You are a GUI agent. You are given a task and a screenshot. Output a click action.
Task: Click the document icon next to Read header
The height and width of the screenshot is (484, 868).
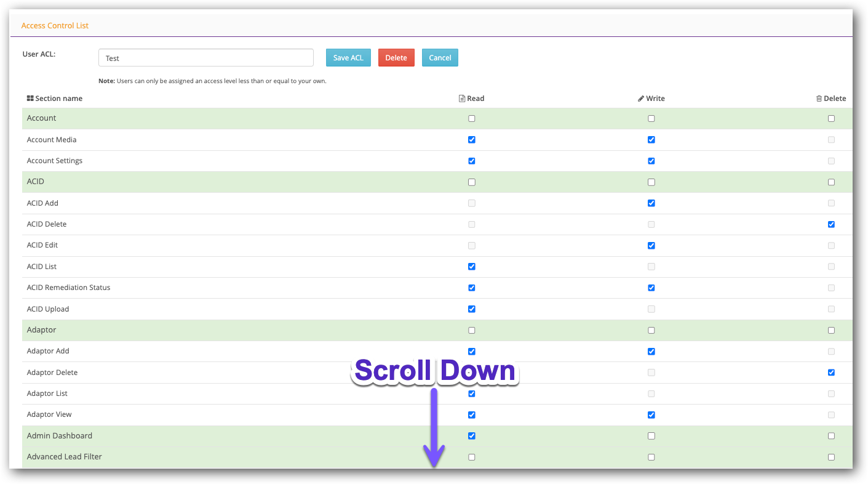(x=461, y=98)
